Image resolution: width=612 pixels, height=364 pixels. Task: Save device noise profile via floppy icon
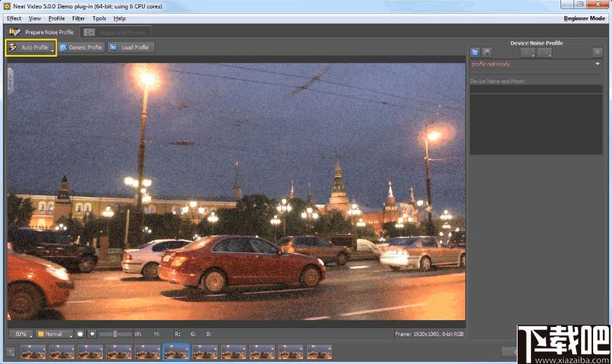pyautogui.click(x=487, y=52)
